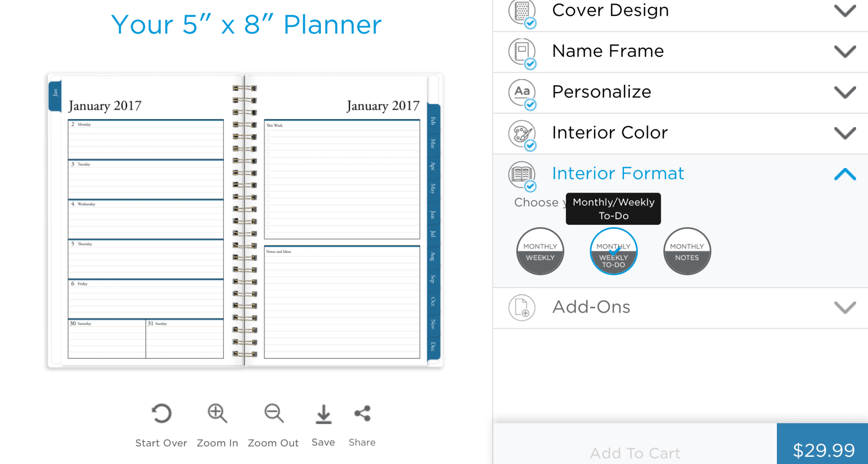
Task: Click the $29.99 price button
Action: pyautogui.click(x=823, y=450)
